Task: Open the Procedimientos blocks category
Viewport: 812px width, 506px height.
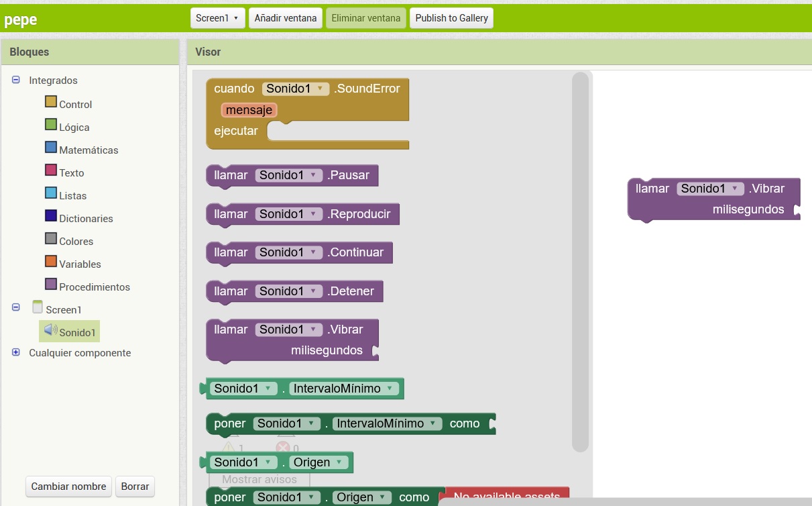Action: [x=94, y=287]
